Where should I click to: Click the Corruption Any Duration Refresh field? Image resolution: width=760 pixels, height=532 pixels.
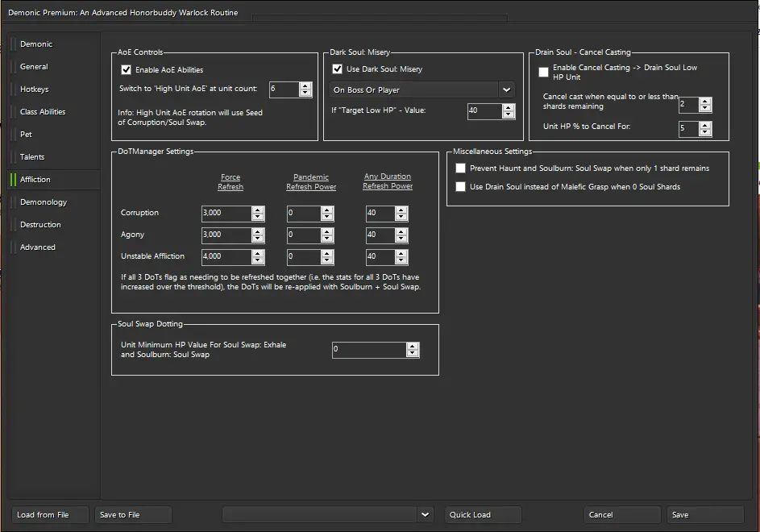380,214
